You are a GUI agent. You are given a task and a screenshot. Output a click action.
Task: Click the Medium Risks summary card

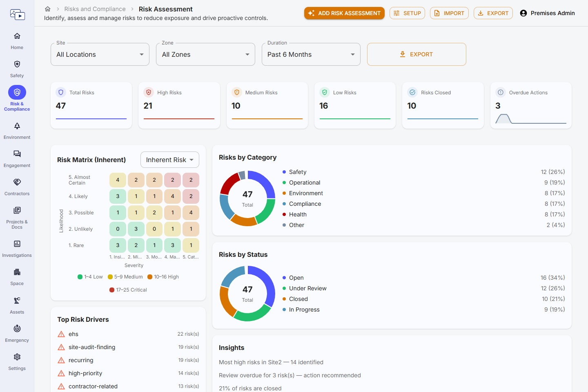[x=267, y=105]
